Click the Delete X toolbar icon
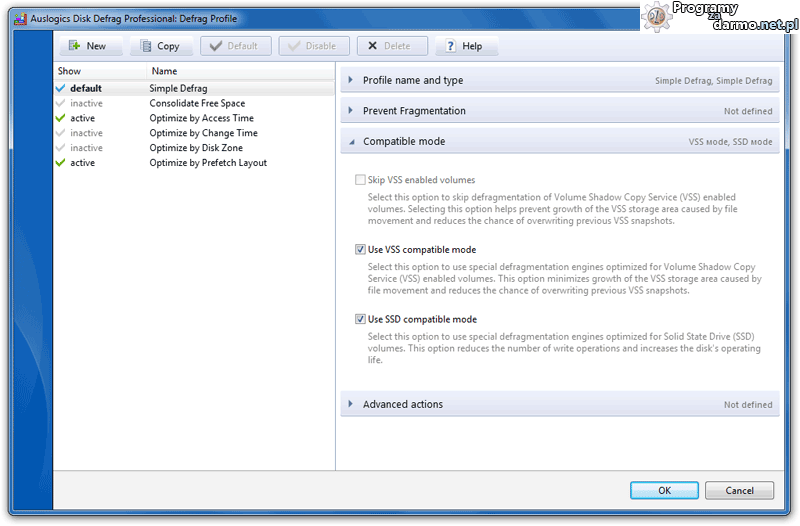The image size is (800, 526). click(372, 46)
